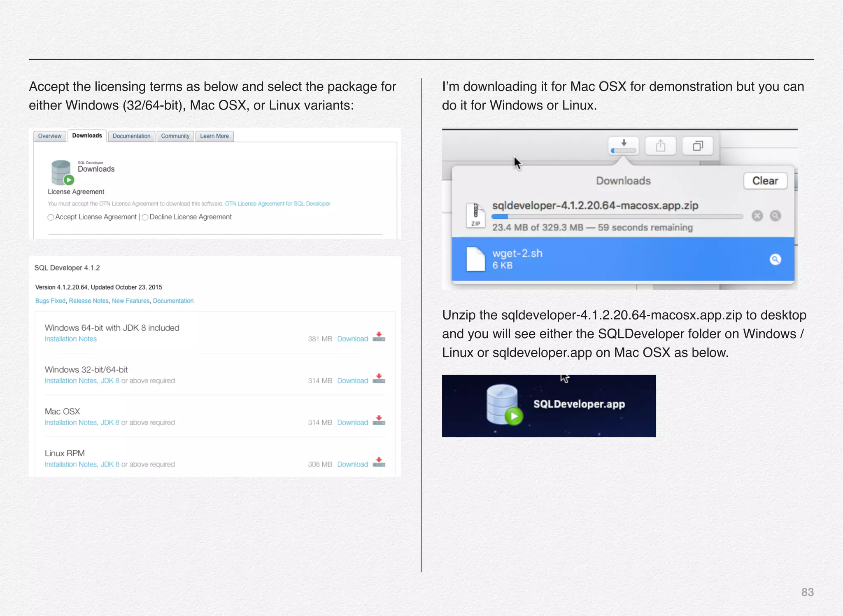Click the 308 MB size text
The height and width of the screenshot is (616, 843).
[x=320, y=464]
